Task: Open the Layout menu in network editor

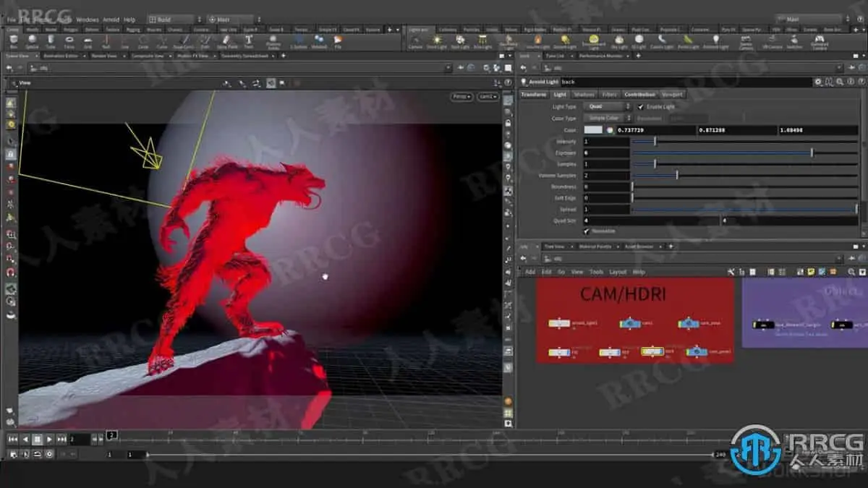Action: pos(618,272)
